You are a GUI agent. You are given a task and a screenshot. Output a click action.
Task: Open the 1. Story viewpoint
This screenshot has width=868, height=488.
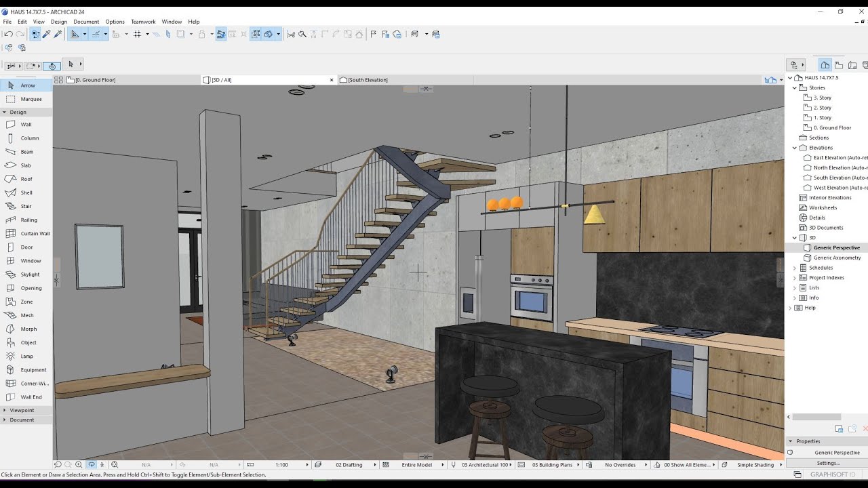tap(822, 117)
